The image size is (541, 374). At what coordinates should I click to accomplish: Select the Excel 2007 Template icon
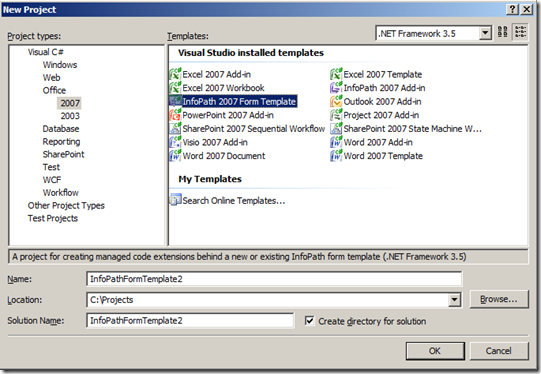336,74
